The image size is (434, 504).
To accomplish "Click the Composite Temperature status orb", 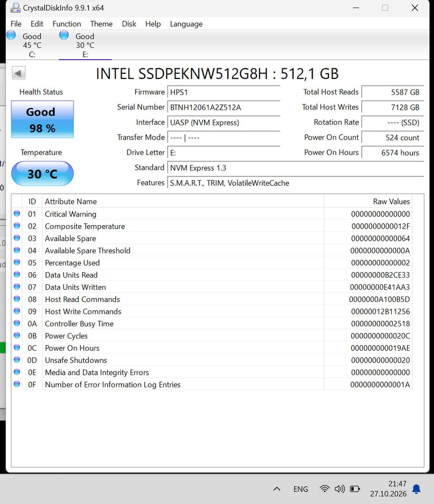I will click(x=17, y=226).
